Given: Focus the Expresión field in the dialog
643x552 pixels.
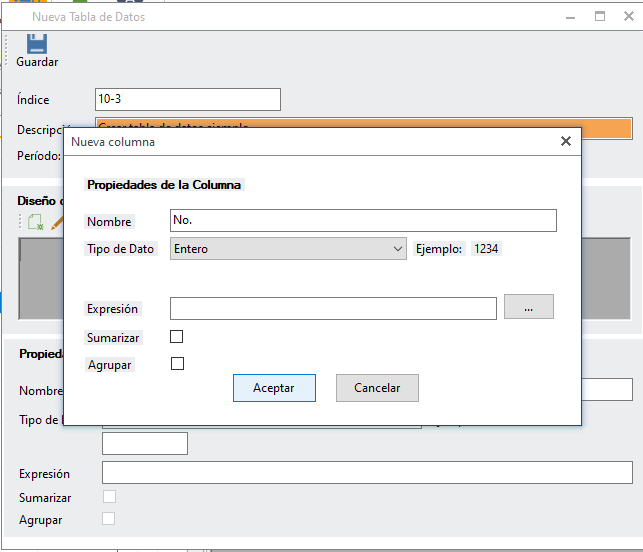Looking at the screenshot, I should (x=333, y=308).
